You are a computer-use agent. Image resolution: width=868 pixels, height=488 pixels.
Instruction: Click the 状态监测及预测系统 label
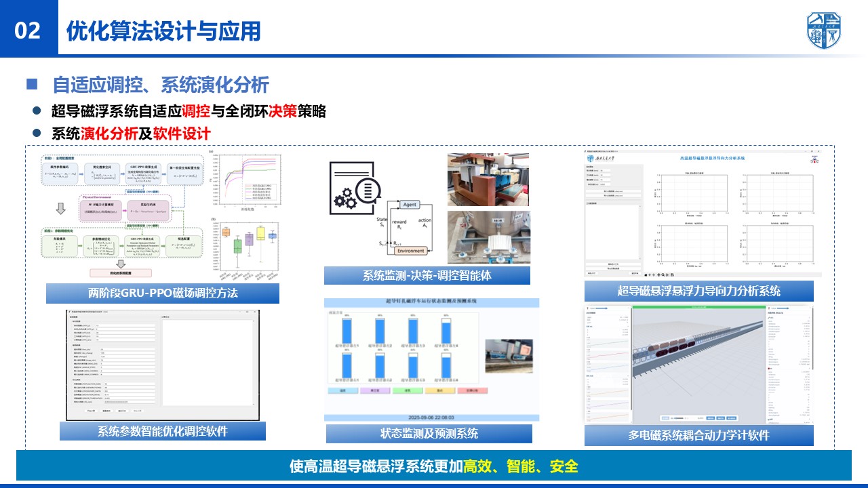(x=429, y=433)
